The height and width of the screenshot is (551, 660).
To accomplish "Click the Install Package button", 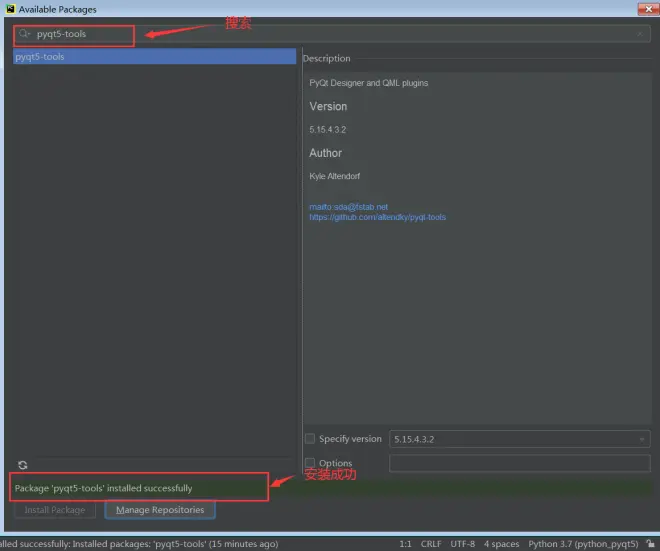I will (x=55, y=510).
